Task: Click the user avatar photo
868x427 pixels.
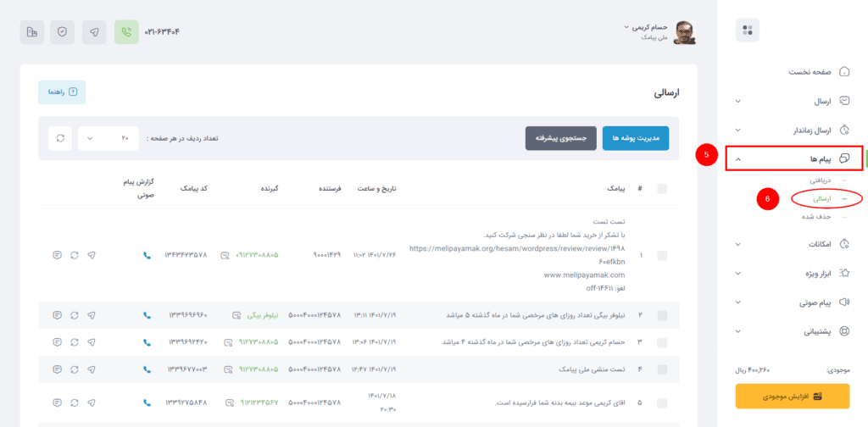Action: 685,32
